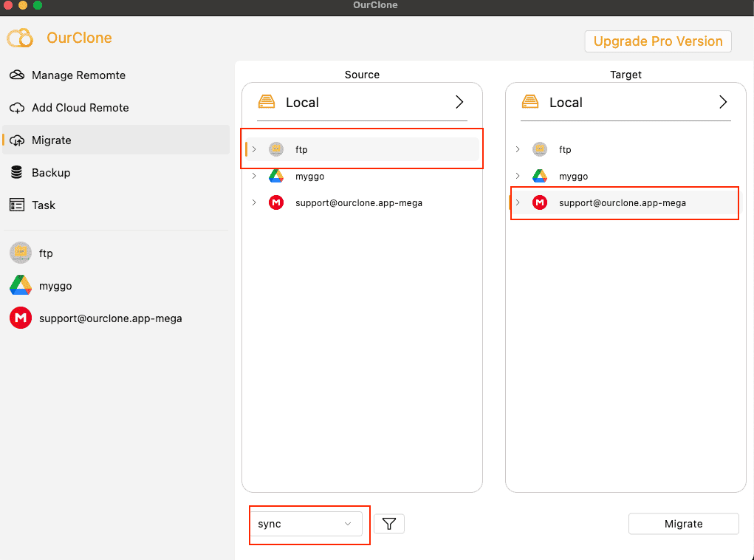Click the Migrate button
This screenshot has height=560, width=754.
click(682, 523)
